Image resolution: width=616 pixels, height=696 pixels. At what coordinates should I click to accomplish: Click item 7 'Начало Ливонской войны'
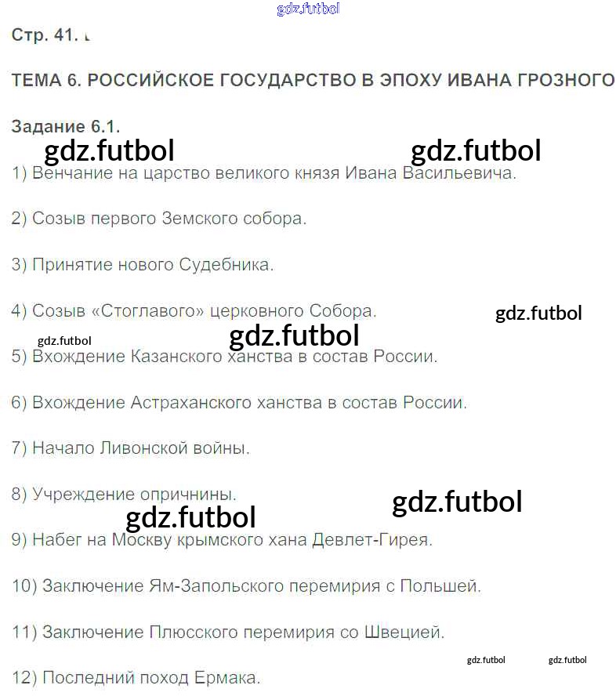(x=130, y=448)
